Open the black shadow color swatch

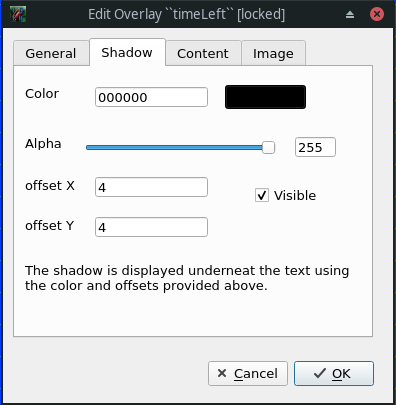click(265, 97)
